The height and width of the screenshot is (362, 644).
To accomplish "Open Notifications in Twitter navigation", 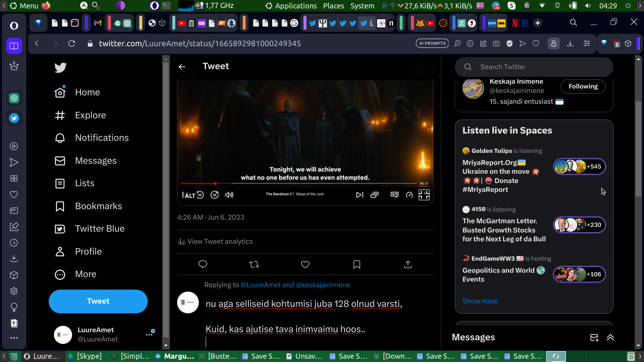I will pyautogui.click(x=92, y=138).
